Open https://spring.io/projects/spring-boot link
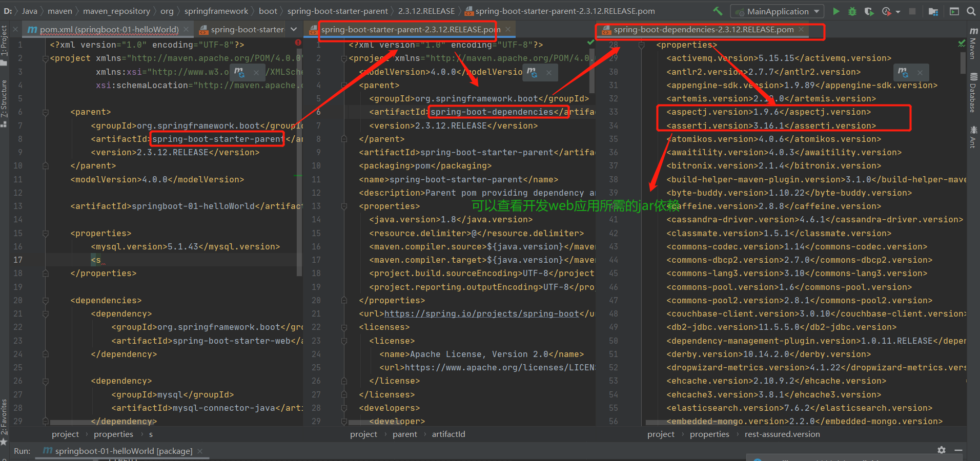The width and height of the screenshot is (980, 461). pos(482,314)
